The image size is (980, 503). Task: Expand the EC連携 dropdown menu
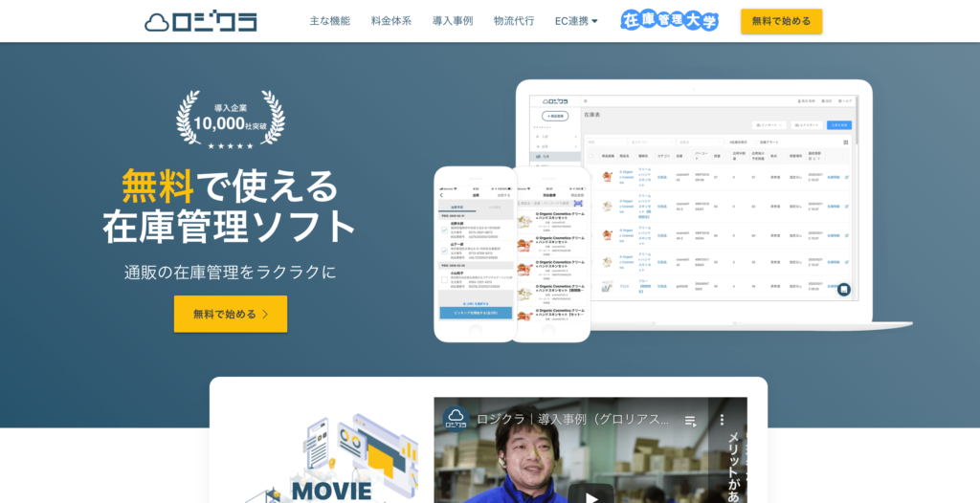[x=576, y=21]
